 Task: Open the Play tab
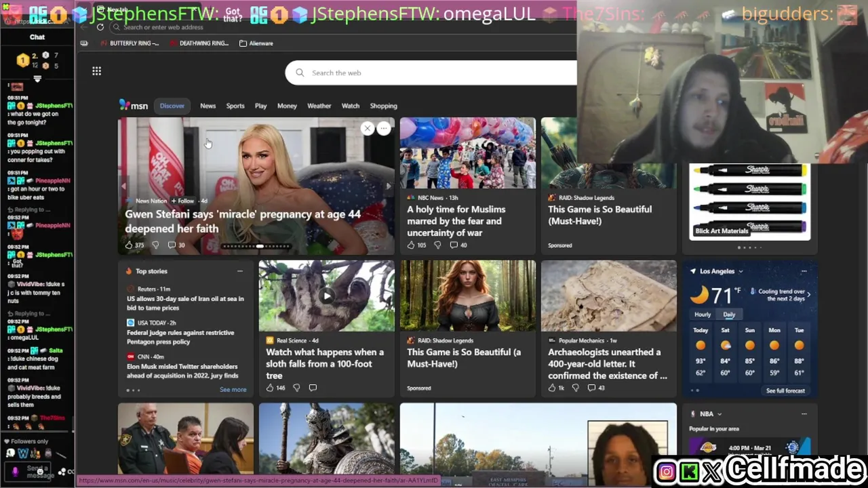pos(260,106)
